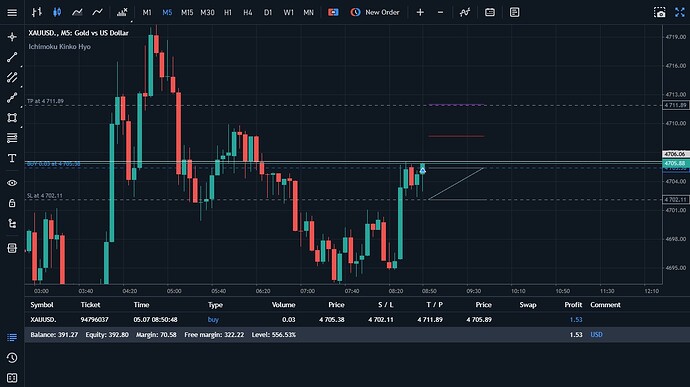
Task: Select M30 timeframe
Action: tap(207, 13)
